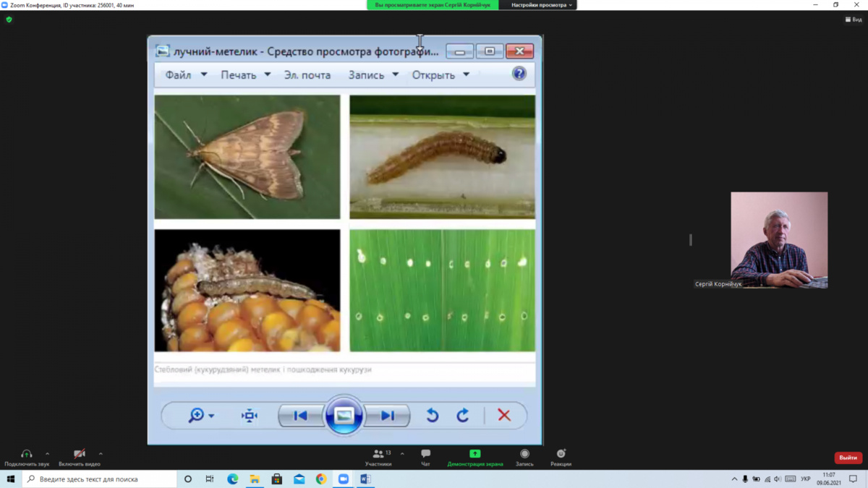Start the slideshow with the round center button
This screenshot has height=488, width=868.
[344, 416]
